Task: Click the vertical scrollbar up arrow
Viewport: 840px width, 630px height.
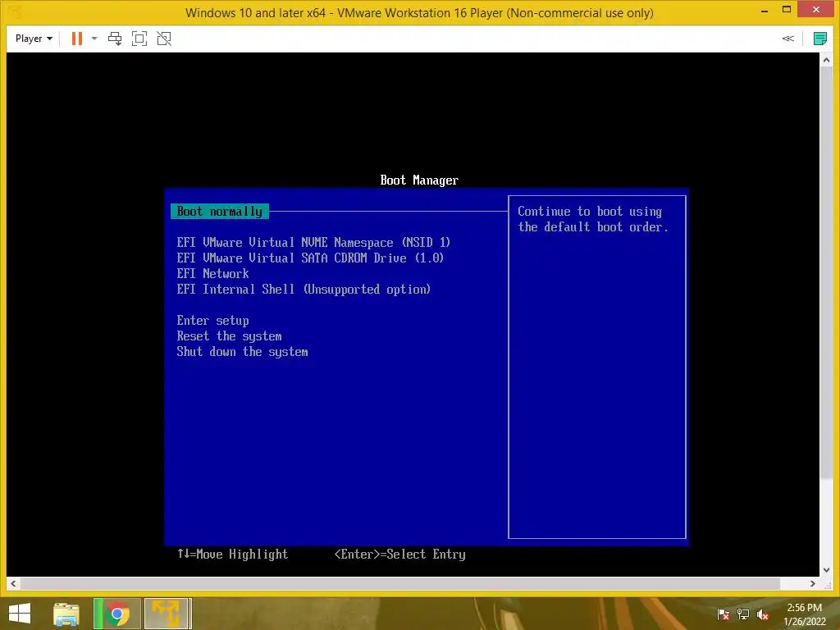Action: coord(826,61)
